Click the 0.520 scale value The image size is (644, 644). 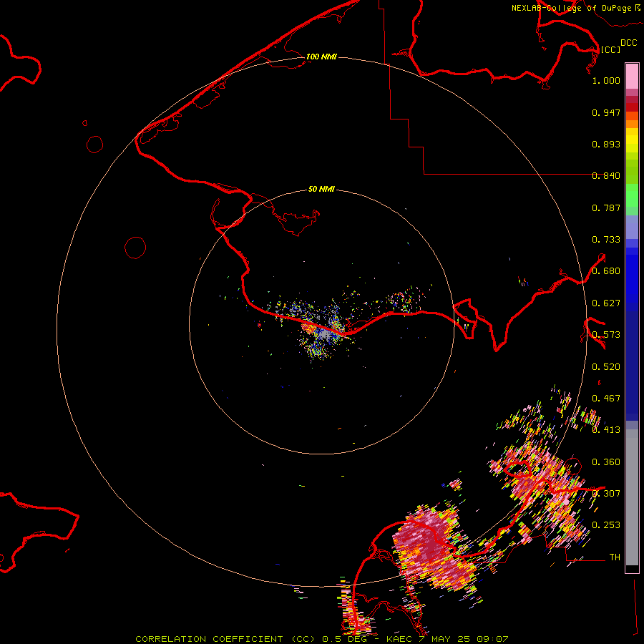coord(606,367)
